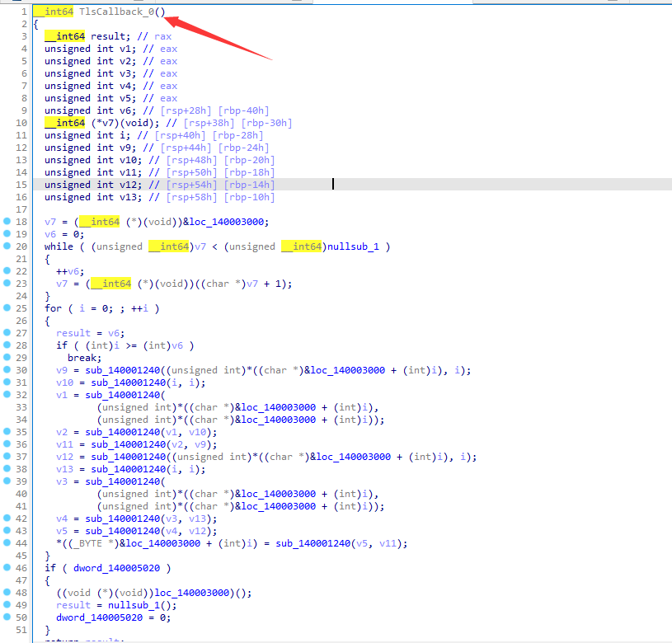
Task: Click line number 45 in the gutter
Action: [21, 556]
